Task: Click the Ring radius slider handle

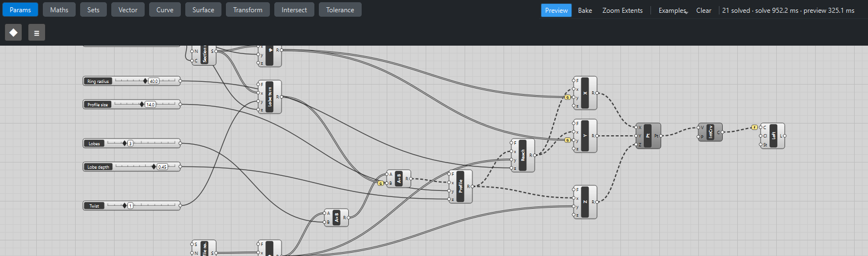Action: [x=145, y=81]
